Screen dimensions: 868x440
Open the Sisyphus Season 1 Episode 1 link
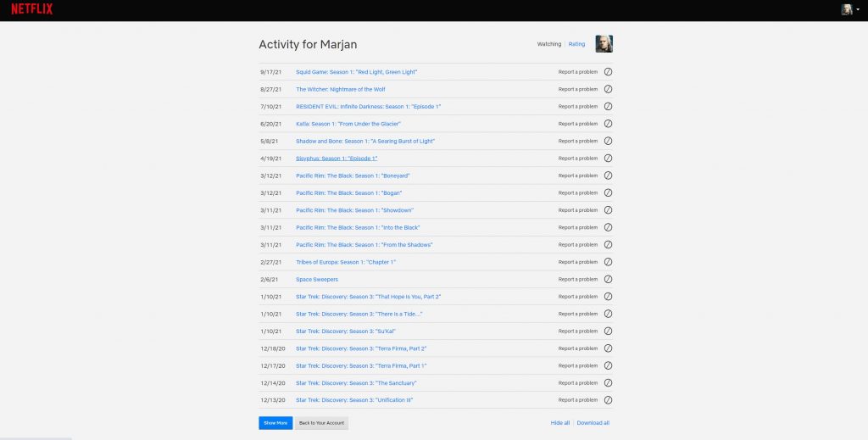point(337,159)
